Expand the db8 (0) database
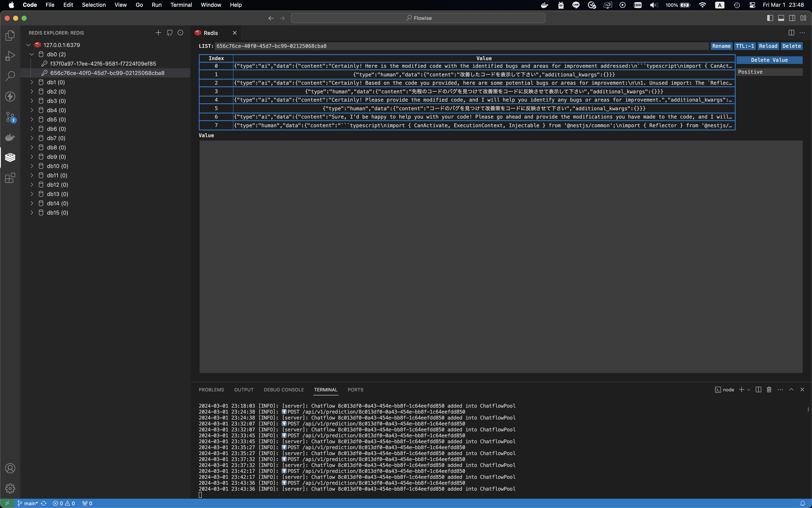 [x=32, y=147]
